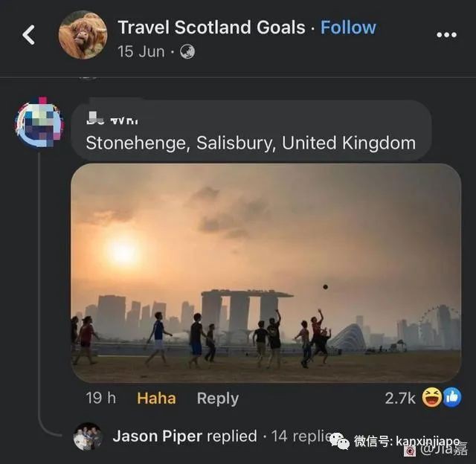Open the three-dot more options menu
Image resolution: width=476 pixels, height=464 pixels.
[446, 35]
